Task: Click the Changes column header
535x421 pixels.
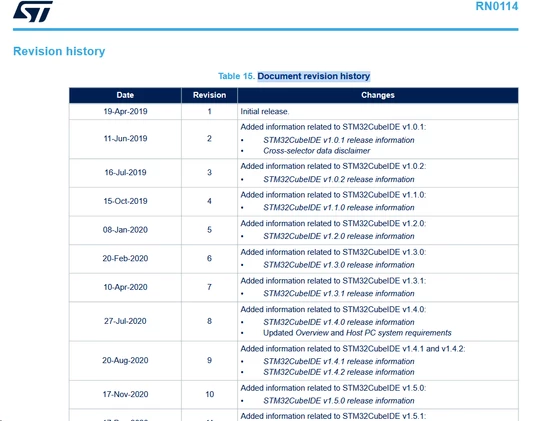Action: point(378,95)
